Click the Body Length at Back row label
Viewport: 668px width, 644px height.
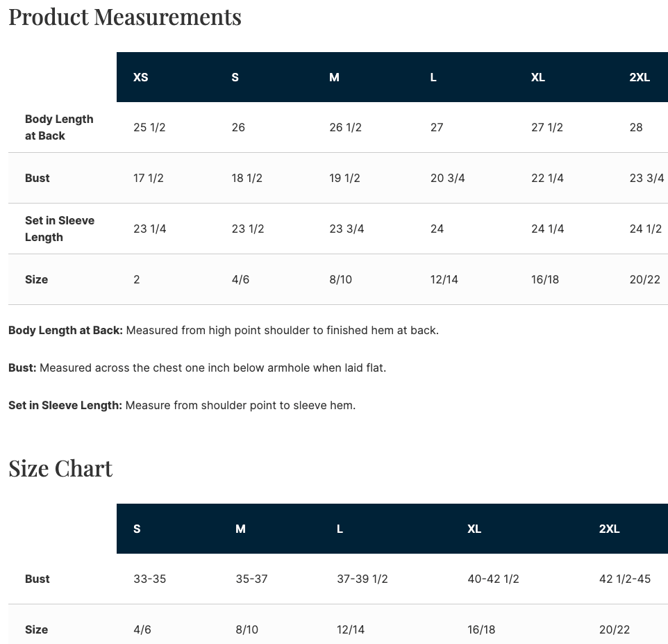59,127
